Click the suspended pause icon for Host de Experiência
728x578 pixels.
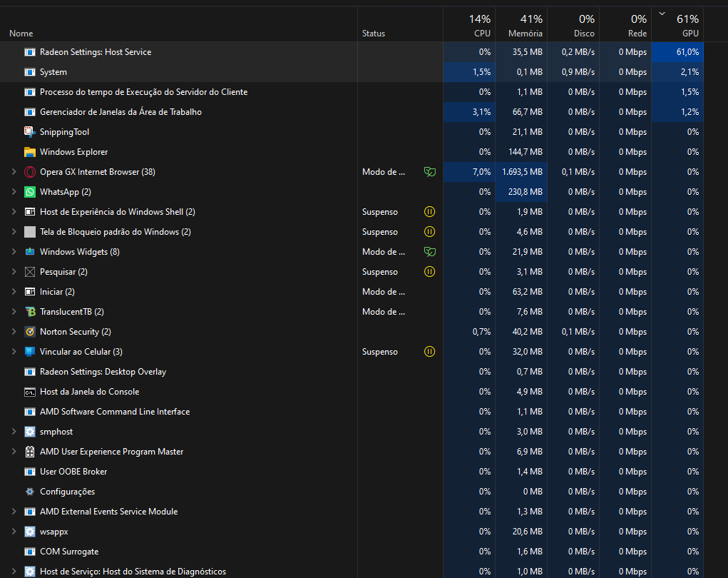pyautogui.click(x=430, y=212)
